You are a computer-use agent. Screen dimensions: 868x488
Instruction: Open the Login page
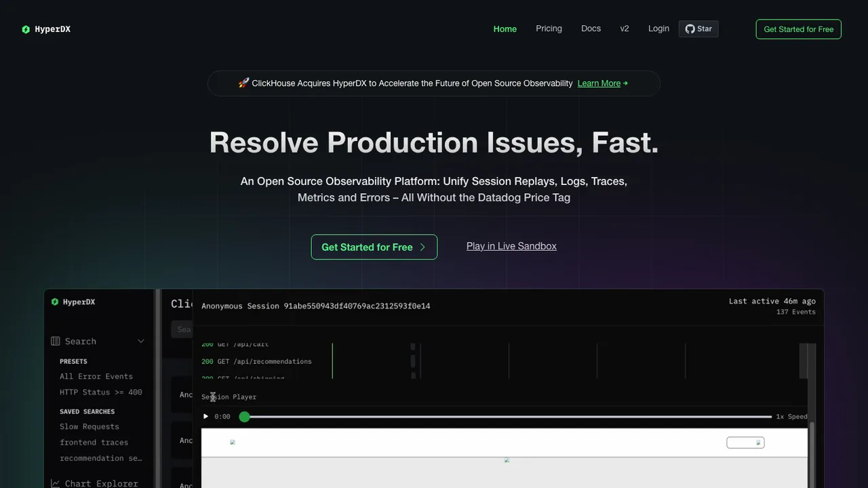(x=658, y=28)
